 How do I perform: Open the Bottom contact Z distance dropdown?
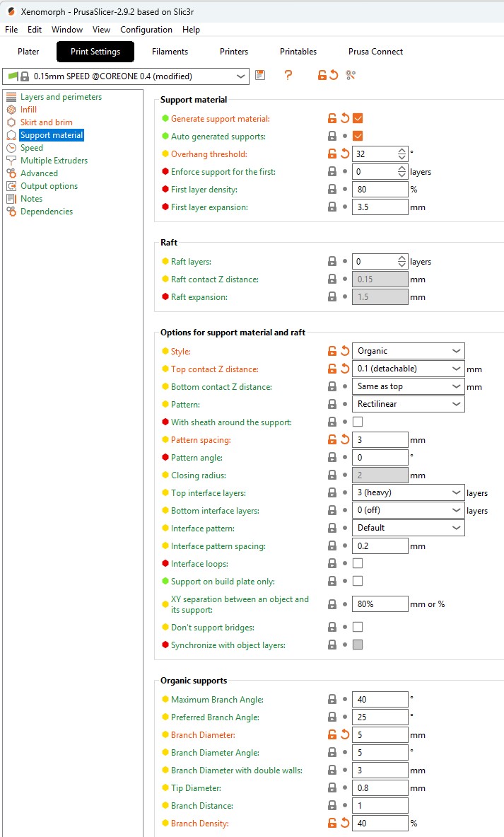tap(408, 386)
